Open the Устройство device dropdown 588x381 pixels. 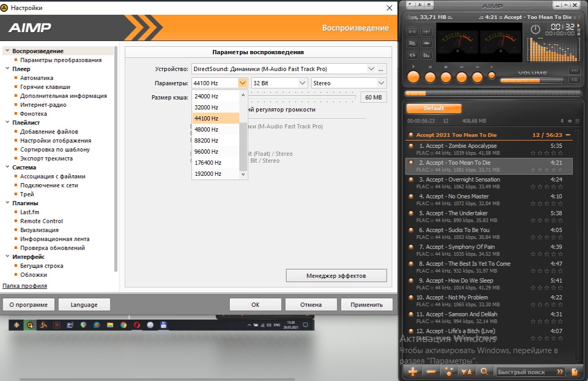[371, 69]
